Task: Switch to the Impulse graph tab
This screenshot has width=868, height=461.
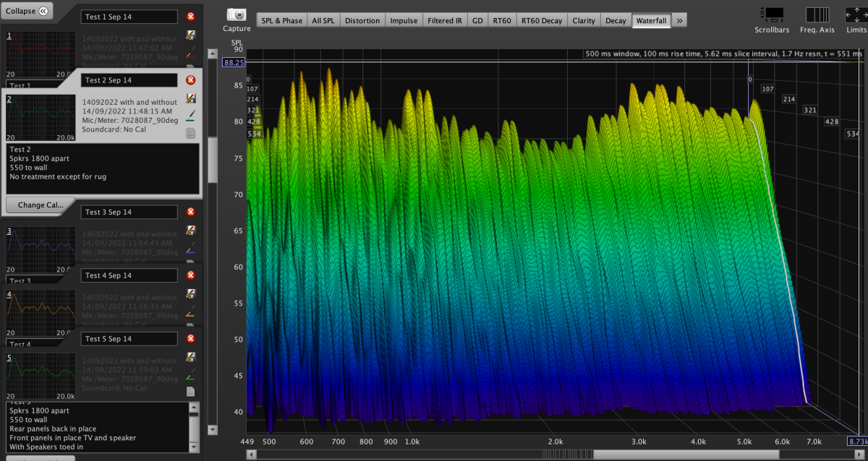Action: click(x=404, y=21)
